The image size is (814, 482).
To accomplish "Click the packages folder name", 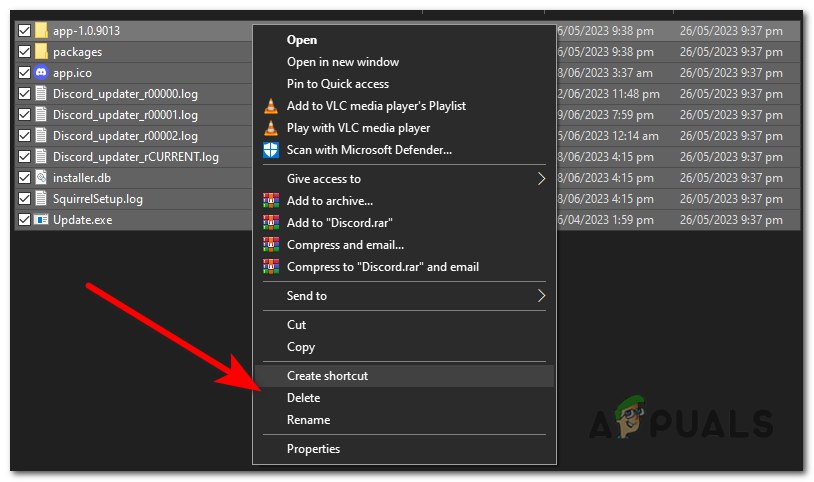I will click(x=77, y=52).
